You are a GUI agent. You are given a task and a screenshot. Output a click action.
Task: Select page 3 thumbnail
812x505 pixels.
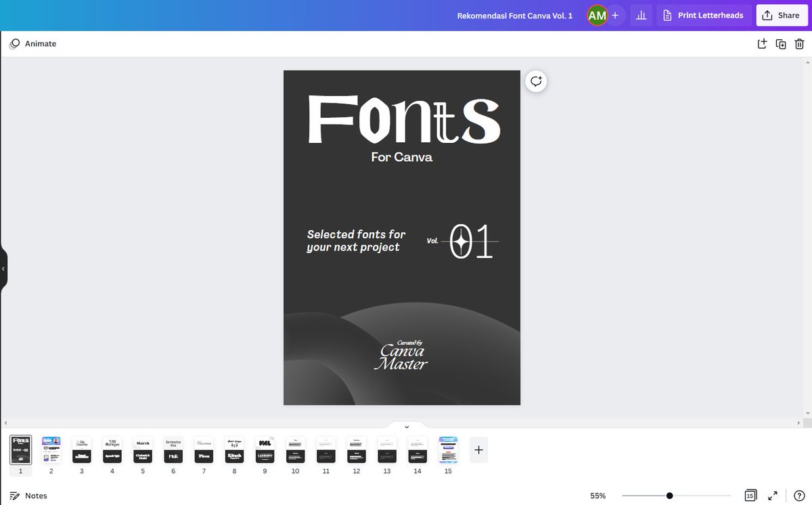click(x=82, y=449)
